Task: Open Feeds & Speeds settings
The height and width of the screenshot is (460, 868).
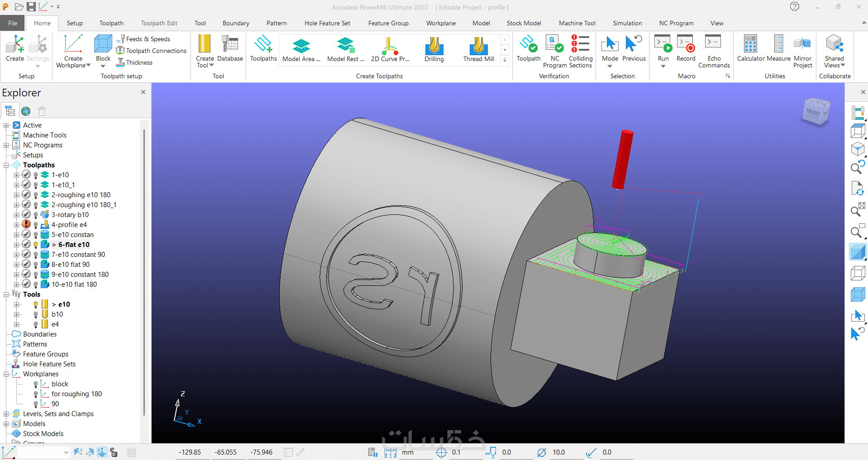Action: point(143,39)
